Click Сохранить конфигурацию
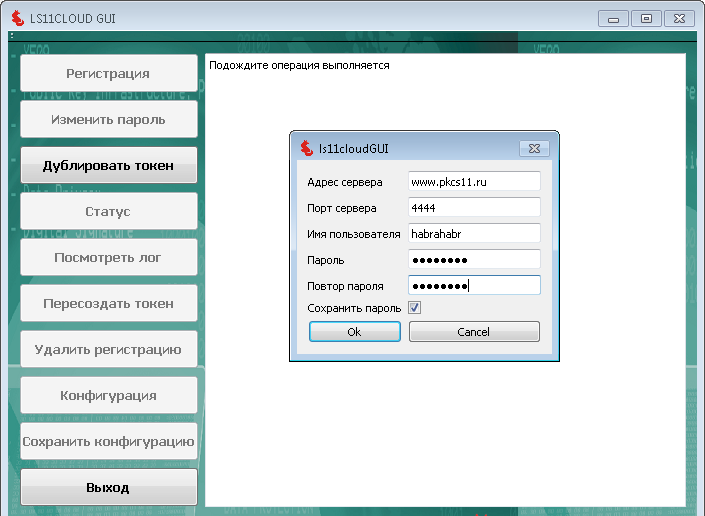The width and height of the screenshot is (705, 516). click(108, 441)
